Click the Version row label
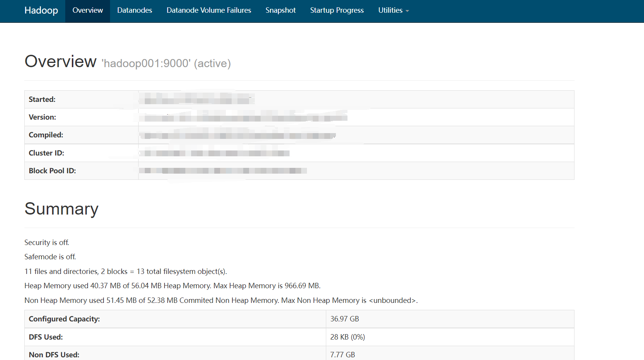 [x=42, y=117]
